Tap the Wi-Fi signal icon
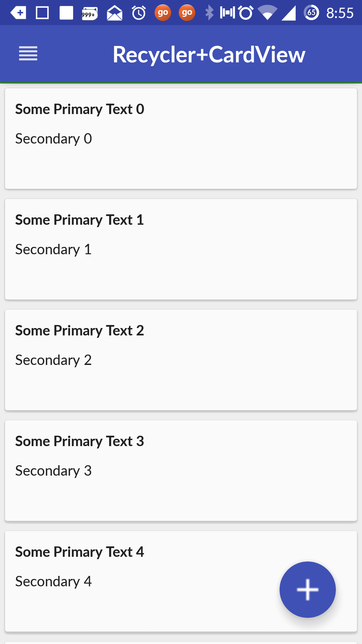The height and width of the screenshot is (644, 362). pyautogui.click(x=267, y=13)
